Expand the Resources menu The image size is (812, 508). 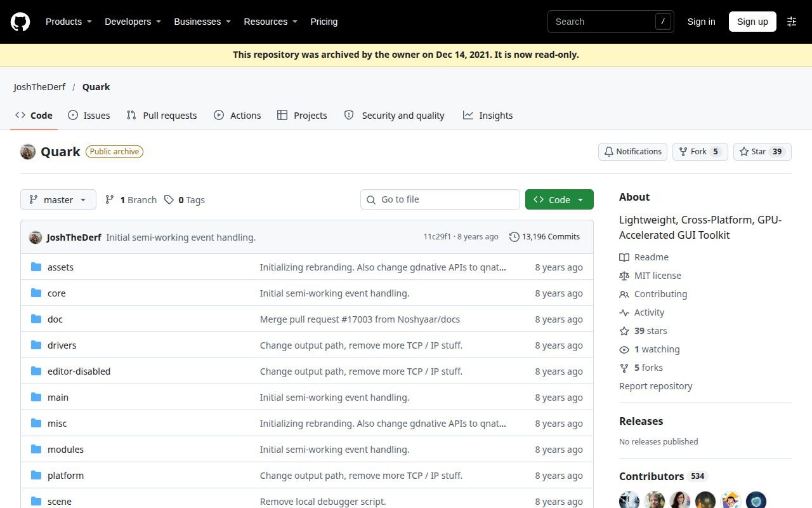click(x=271, y=22)
